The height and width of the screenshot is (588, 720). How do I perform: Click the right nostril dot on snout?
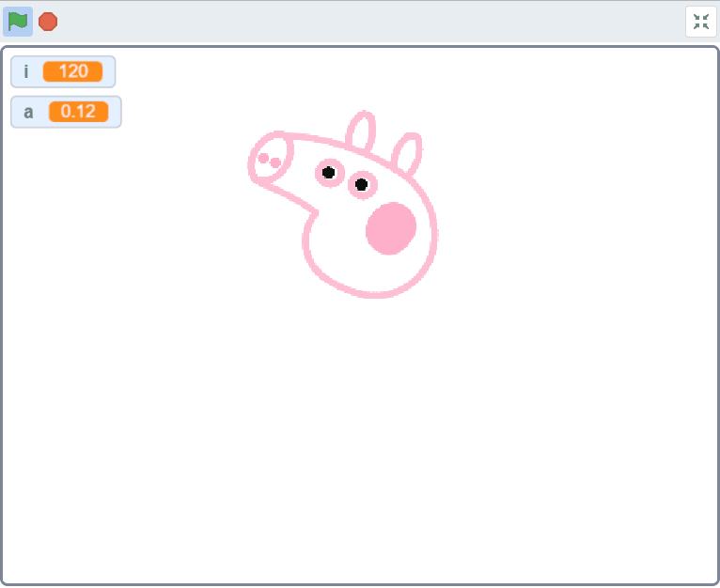275,163
